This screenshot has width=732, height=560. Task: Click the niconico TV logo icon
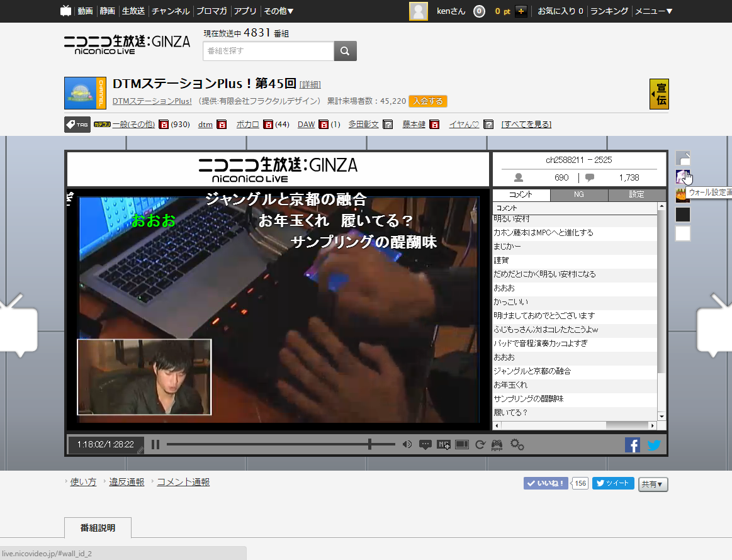[66, 11]
